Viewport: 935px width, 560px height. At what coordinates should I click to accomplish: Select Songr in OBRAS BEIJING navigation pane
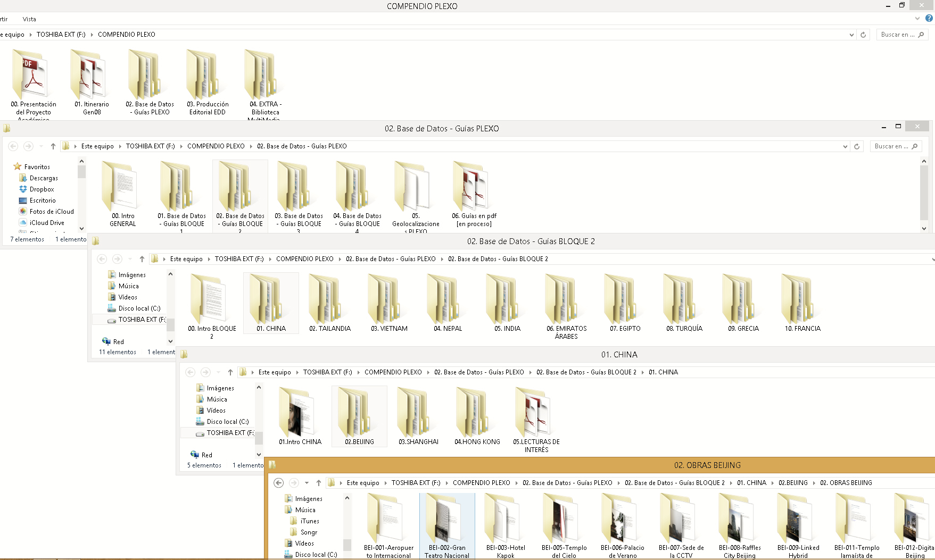(x=309, y=532)
